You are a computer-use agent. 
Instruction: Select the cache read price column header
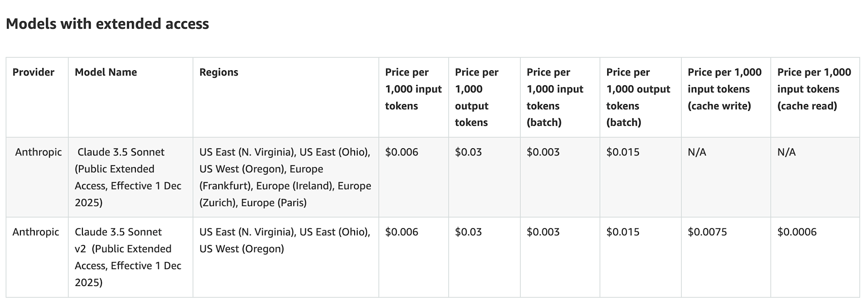point(814,89)
